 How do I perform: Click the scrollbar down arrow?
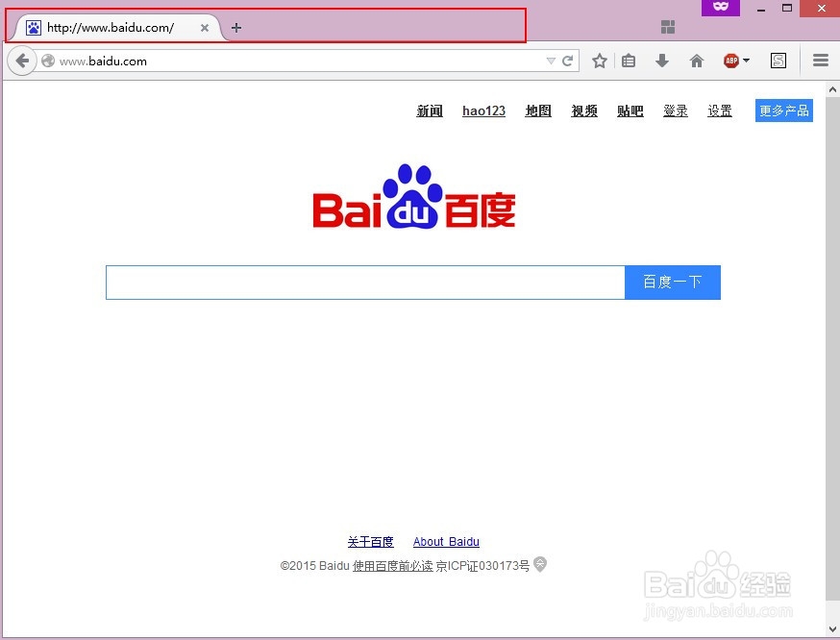[x=832, y=628]
